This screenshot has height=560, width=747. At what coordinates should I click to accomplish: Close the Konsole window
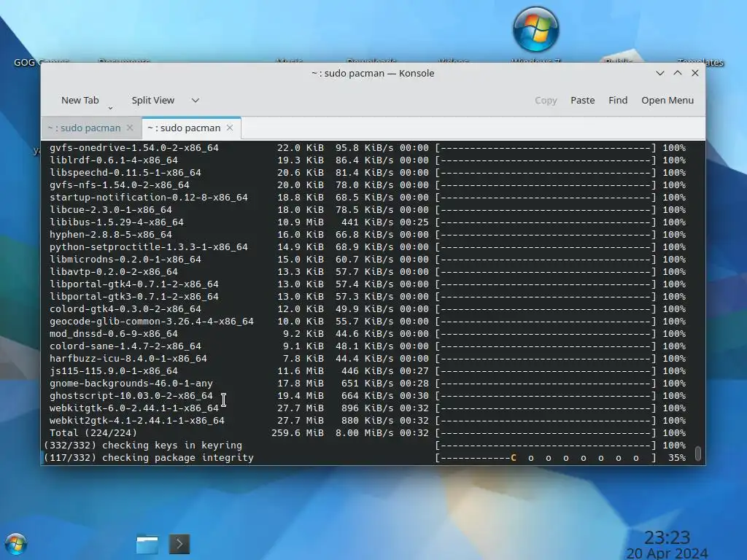tap(695, 73)
